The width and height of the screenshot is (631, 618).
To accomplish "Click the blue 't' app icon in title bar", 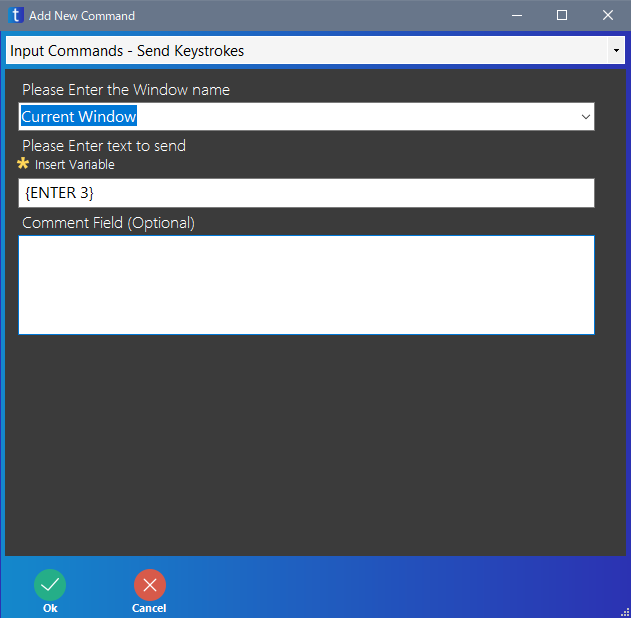I will [15, 16].
